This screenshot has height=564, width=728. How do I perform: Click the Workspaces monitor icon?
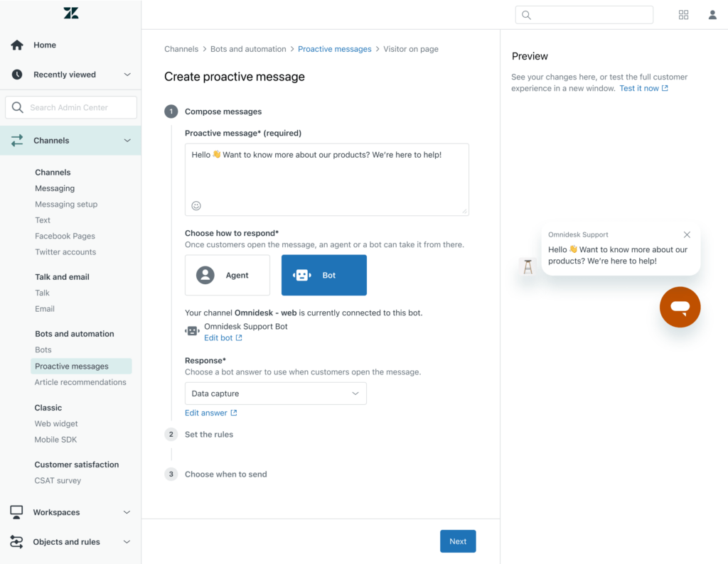pos(17,512)
